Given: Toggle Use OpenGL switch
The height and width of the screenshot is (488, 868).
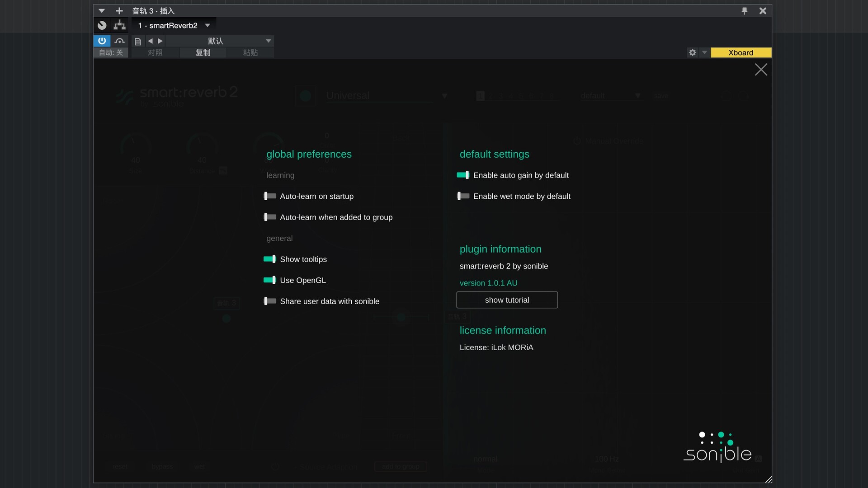Looking at the screenshot, I should 270,280.
